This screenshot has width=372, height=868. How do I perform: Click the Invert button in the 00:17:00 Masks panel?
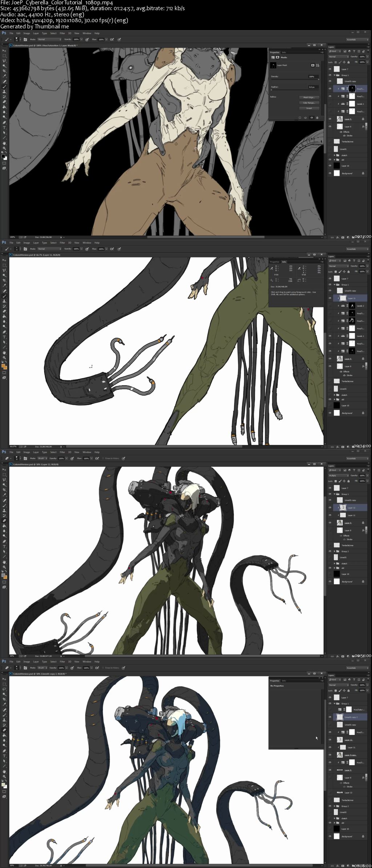coord(309,108)
